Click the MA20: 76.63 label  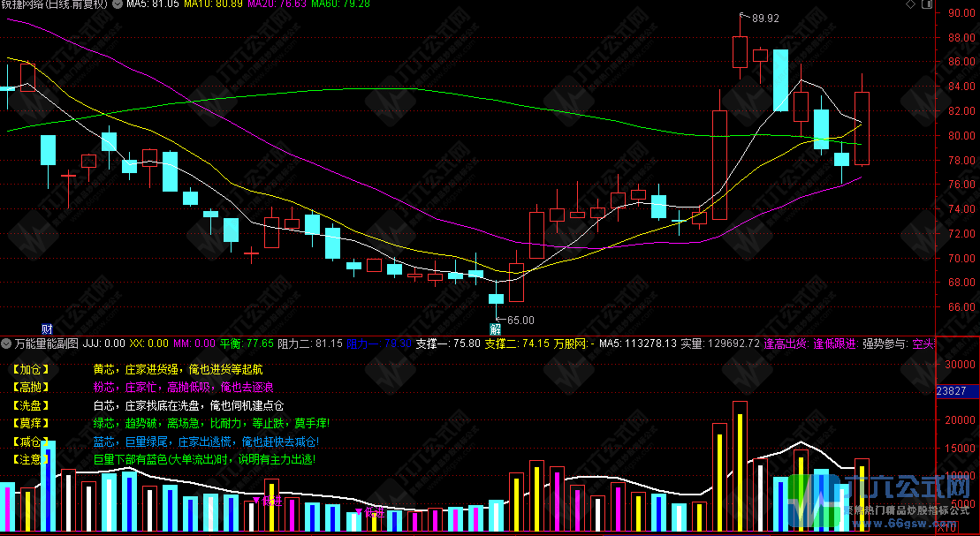(277, 4)
